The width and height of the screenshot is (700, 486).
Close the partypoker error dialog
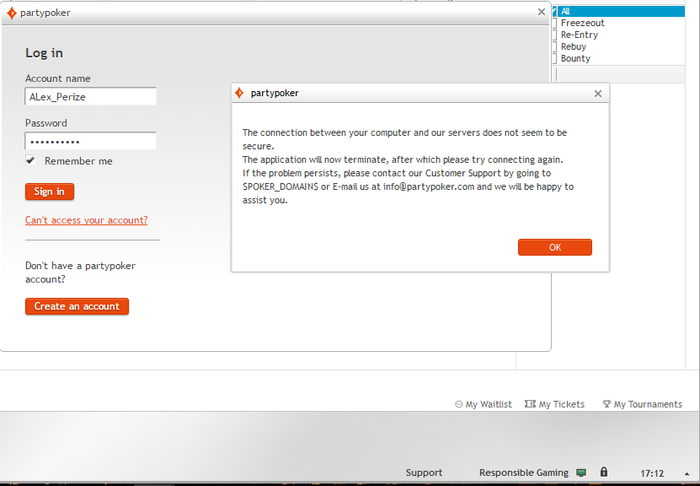coord(598,93)
